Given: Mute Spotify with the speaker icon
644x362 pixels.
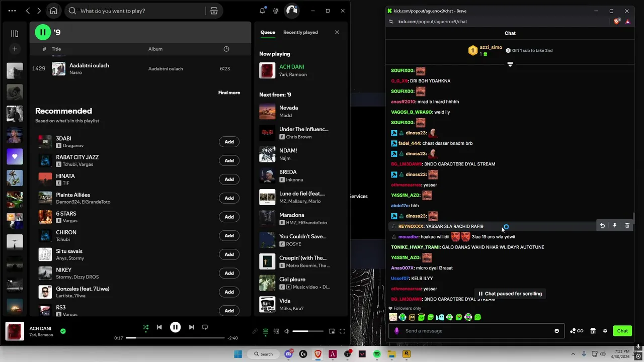Looking at the screenshot, I should click(287, 331).
